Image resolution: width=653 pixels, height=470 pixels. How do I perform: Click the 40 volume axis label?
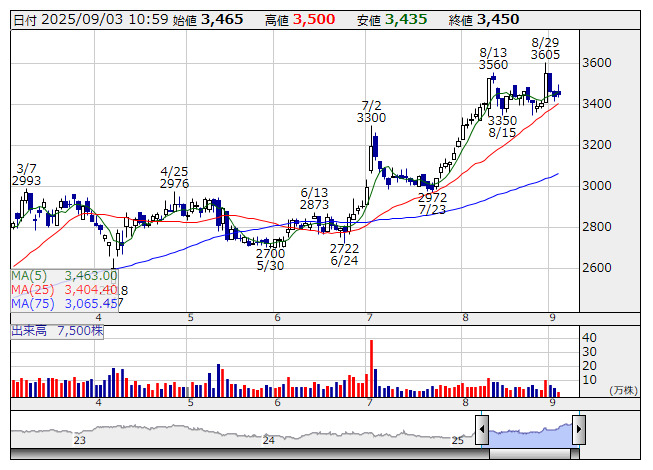589,338
